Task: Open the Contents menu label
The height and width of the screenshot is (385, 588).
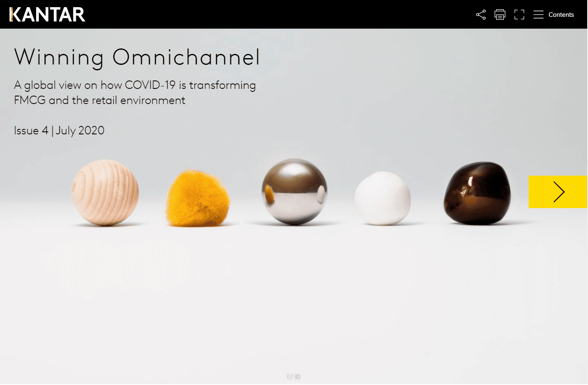Action: point(561,15)
